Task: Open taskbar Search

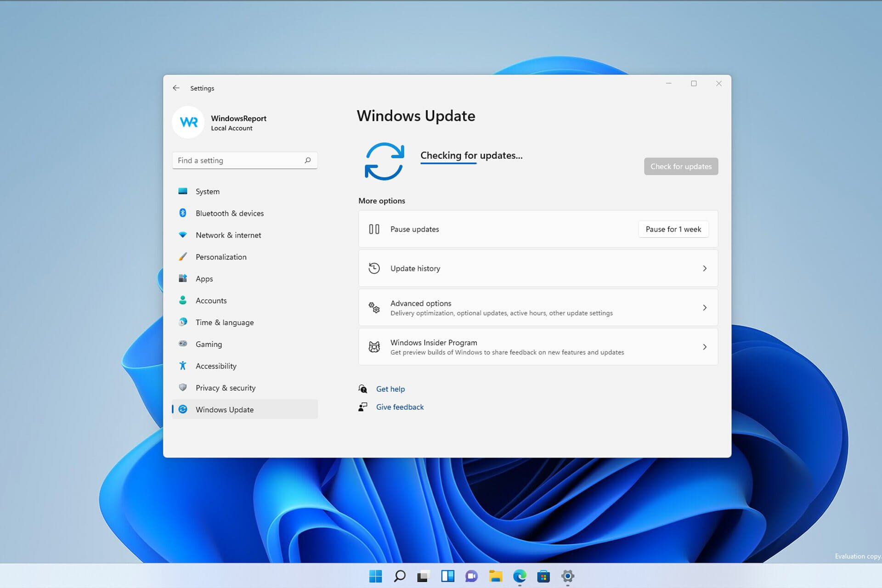Action: (400, 576)
